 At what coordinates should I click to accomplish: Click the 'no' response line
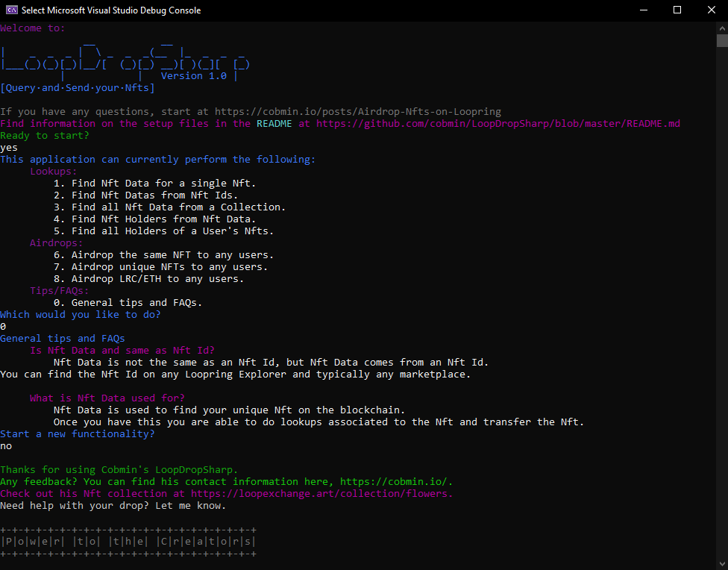[x=6, y=446]
